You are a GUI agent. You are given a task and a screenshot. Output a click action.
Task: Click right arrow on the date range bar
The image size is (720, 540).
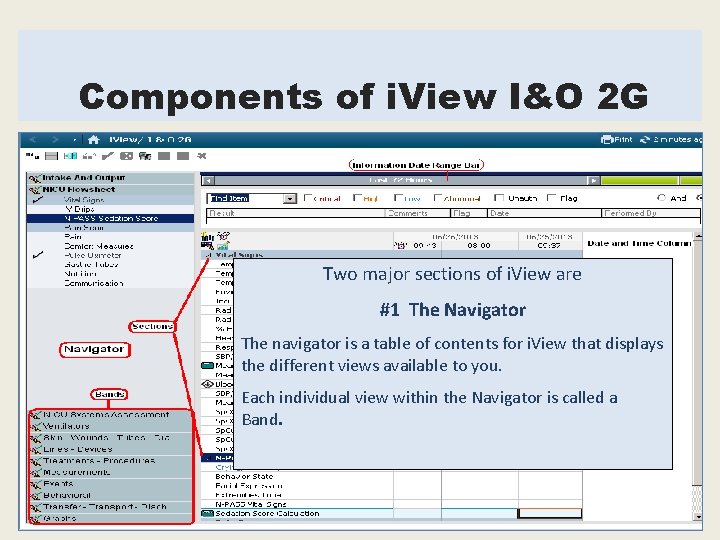(594, 180)
